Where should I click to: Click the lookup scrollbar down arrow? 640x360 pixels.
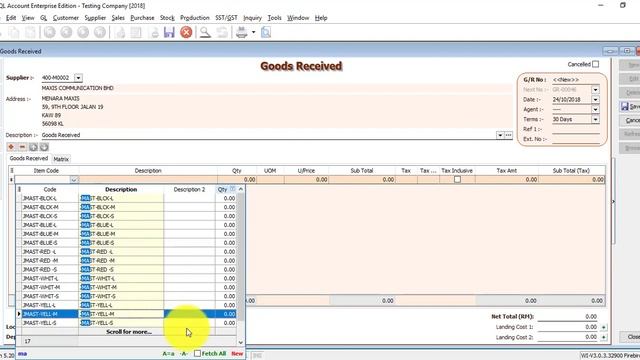(240, 342)
